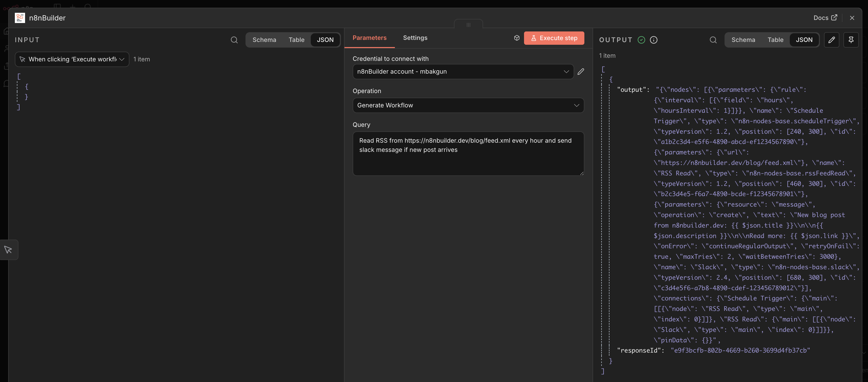Click the n8nBuilder node logo icon

point(20,18)
